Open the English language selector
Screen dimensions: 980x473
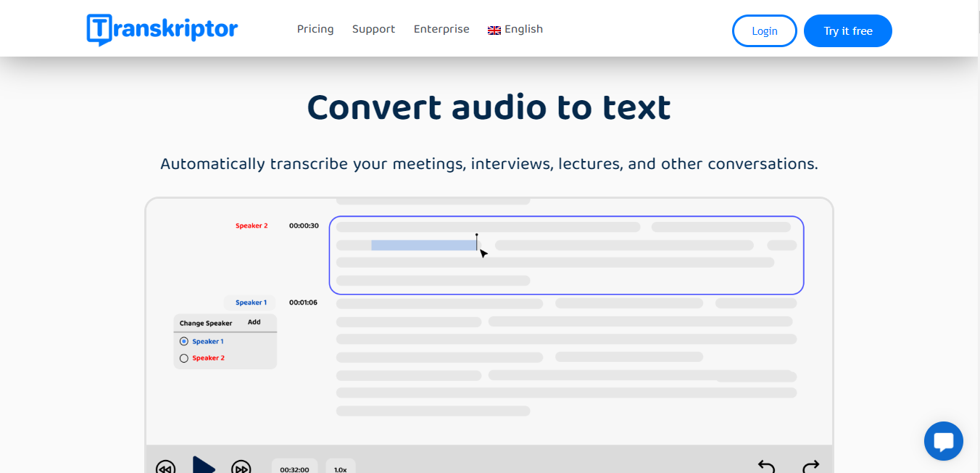pos(515,29)
